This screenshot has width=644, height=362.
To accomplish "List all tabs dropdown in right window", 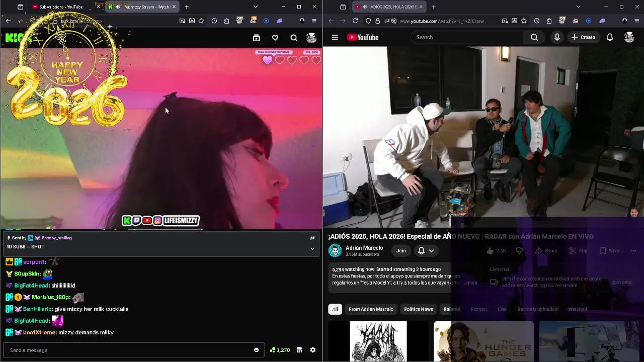I will click(578, 7).
